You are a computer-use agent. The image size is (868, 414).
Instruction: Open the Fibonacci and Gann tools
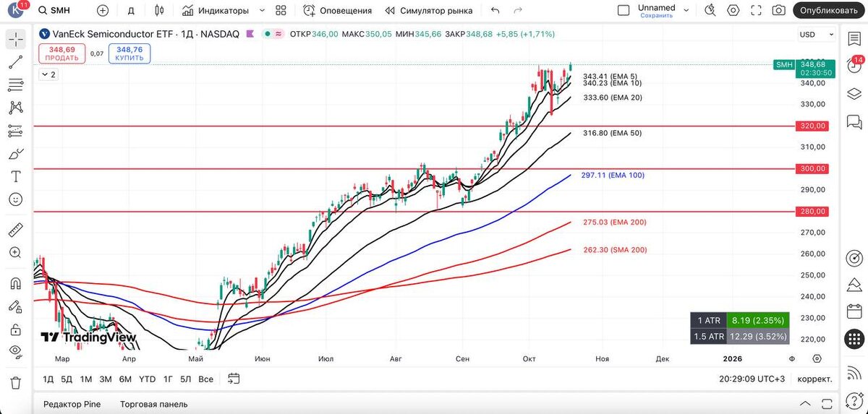click(16, 85)
